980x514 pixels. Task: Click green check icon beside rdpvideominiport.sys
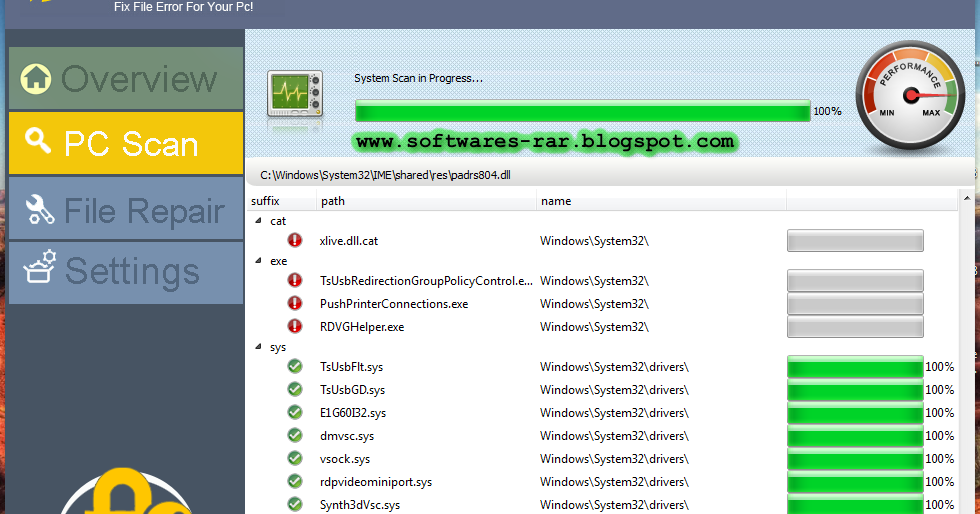(x=295, y=481)
